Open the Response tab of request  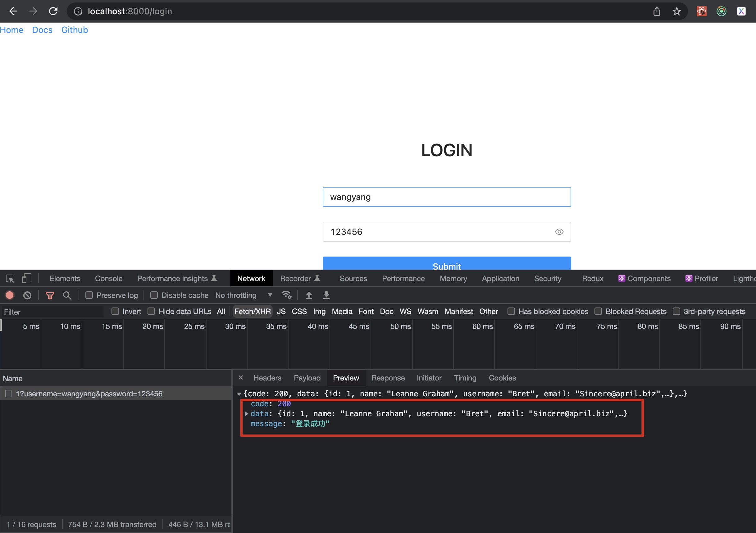[388, 378]
